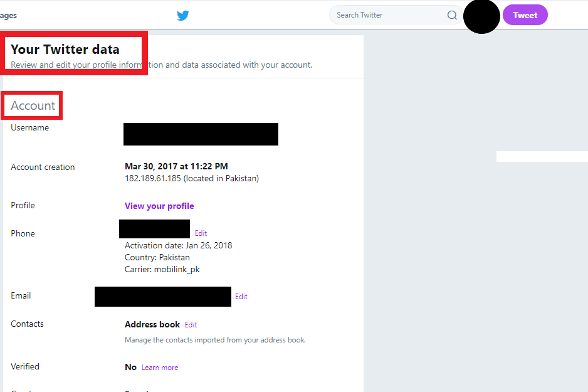Image resolution: width=588 pixels, height=392 pixels.
Task: Click the redacted username value
Action: (201, 134)
